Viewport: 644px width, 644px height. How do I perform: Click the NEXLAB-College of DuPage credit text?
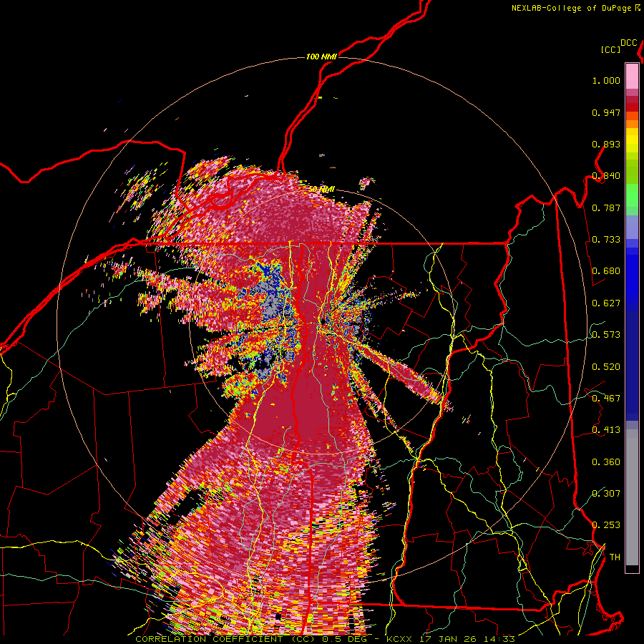[571, 8]
